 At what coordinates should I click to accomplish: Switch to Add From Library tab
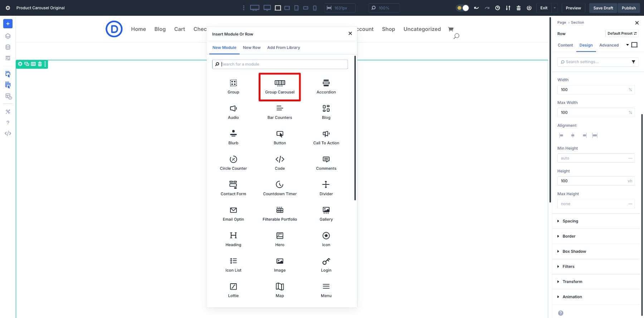pos(283,48)
